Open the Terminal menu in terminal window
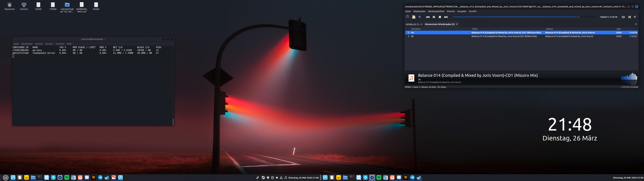644x181 pixels. (x=60, y=44)
